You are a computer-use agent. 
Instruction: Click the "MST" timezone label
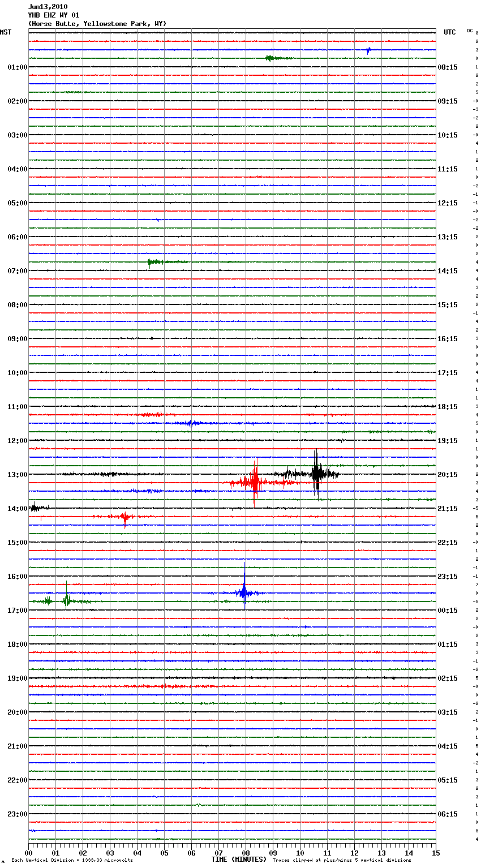pos(6,32)
